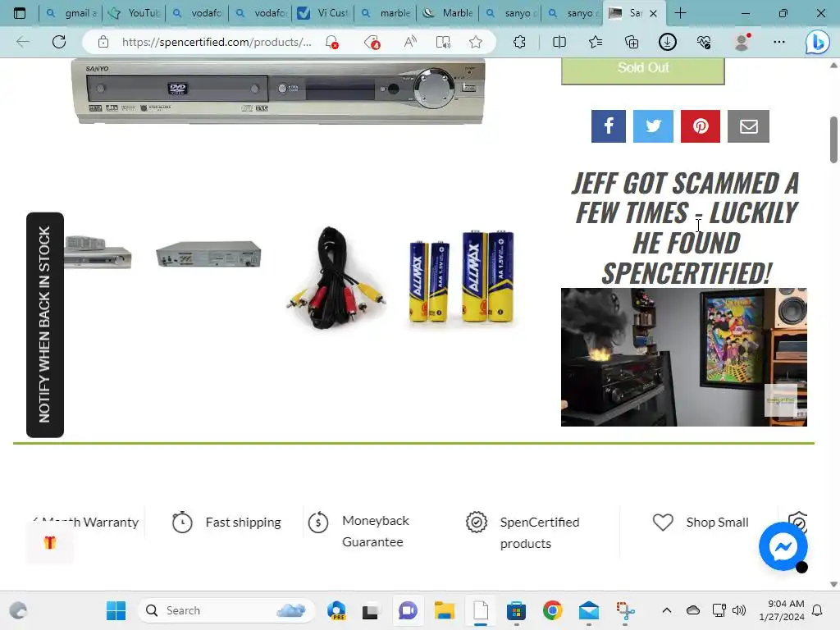Image resolution: width=840 pixels, height=630 pixels.
Task: Open Mail app from taskbar
Action: (589, 610)
